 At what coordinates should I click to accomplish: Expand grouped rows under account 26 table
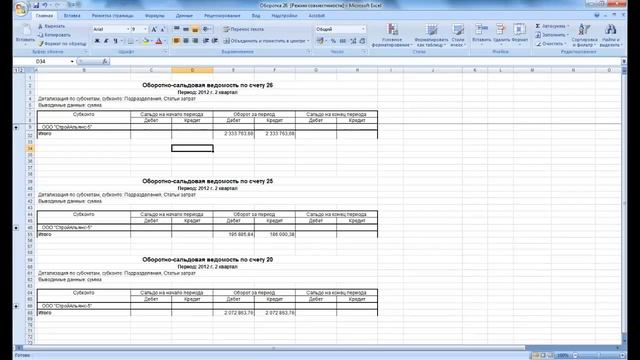[x=16, y=127]
